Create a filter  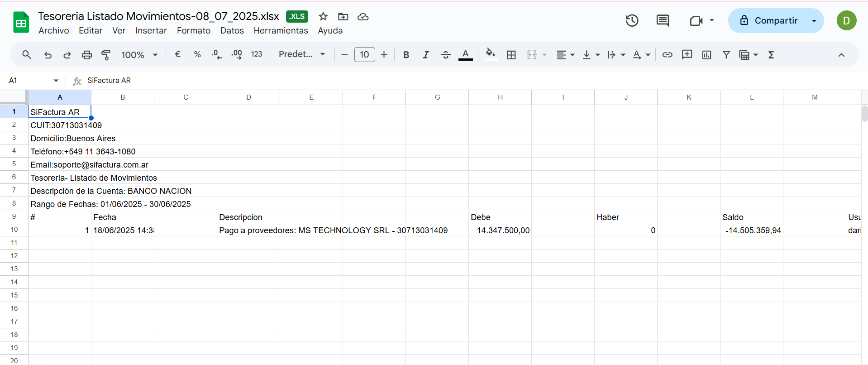click(x=726, y=55)
